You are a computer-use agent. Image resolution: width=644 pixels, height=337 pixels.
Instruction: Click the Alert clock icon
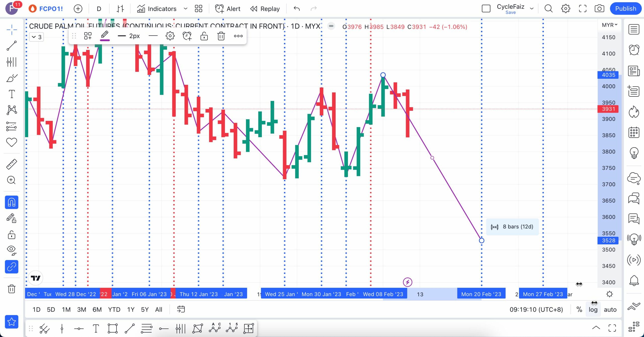point(220,9)
